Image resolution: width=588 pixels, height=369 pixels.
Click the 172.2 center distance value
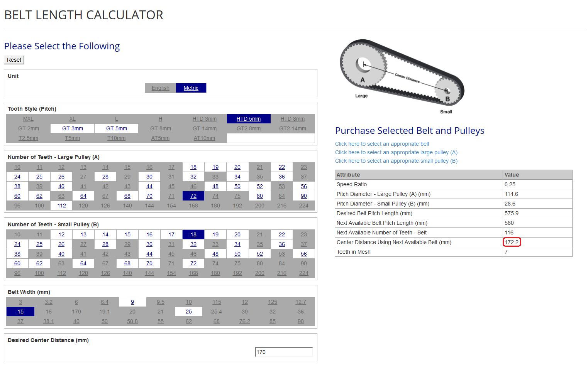tap(512, 242)
